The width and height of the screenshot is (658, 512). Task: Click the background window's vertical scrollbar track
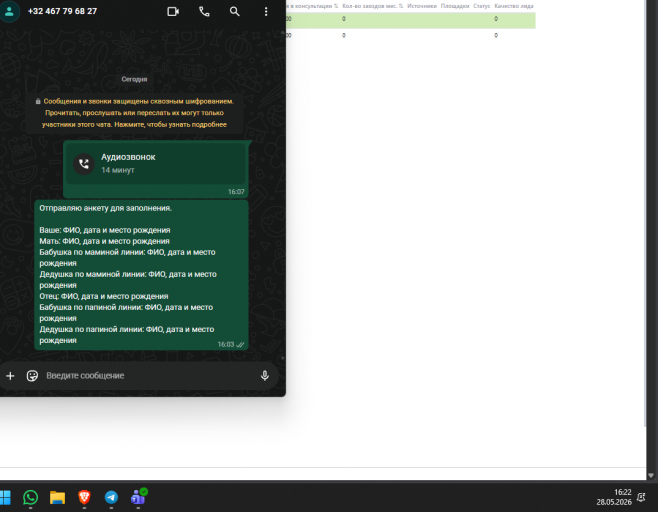[x=651, y=235]
